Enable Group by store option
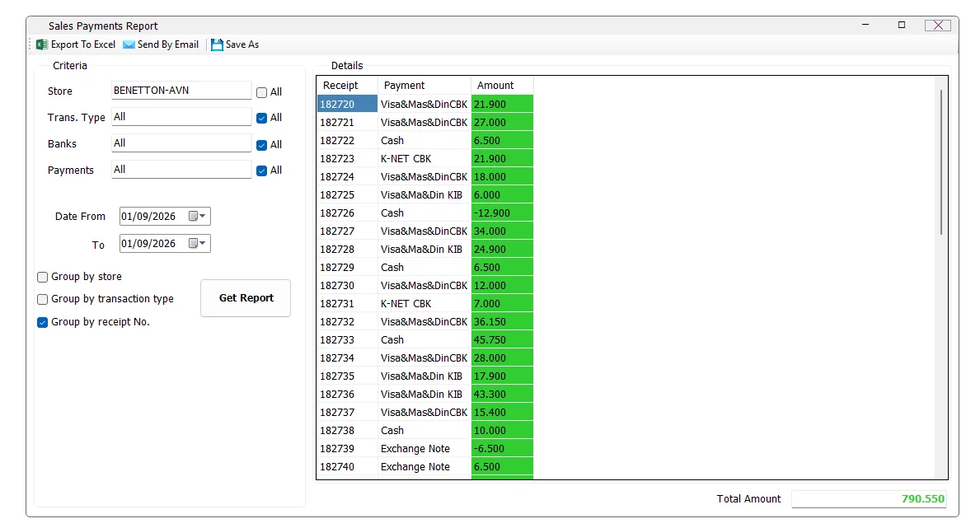This screenshot has height=528, width=980. [x=43, y=277]
